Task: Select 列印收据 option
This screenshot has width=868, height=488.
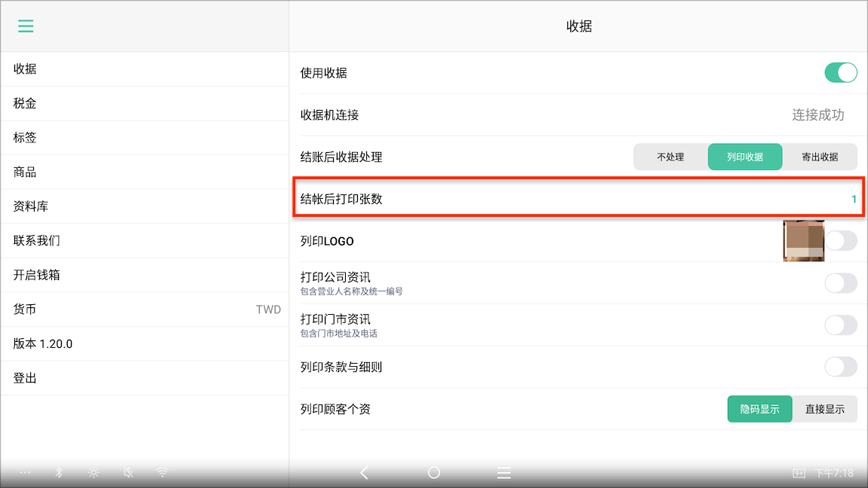Action: 745,157
